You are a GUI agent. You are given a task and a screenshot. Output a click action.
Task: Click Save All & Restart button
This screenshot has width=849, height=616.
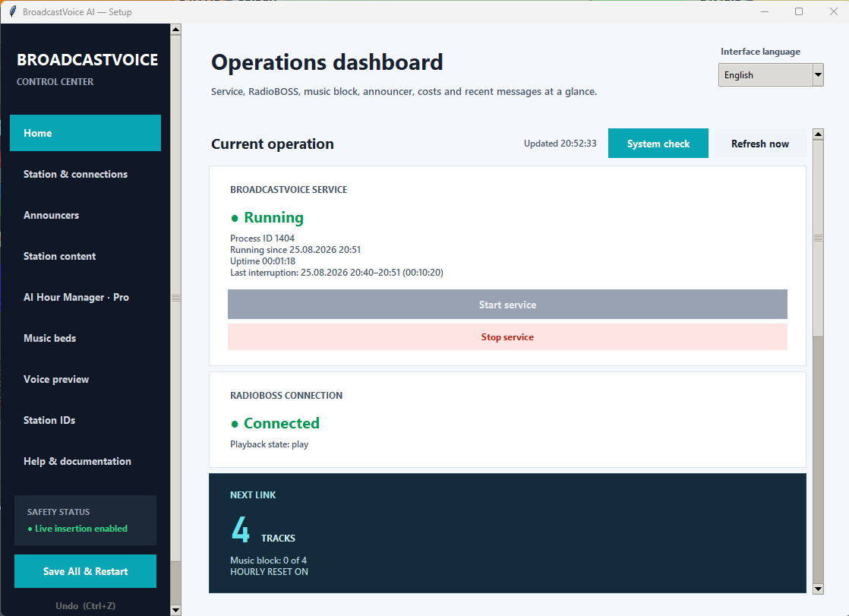tap(85, 571)
